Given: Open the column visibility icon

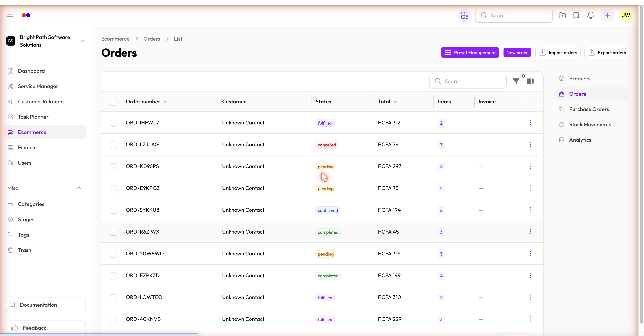Looking at the screenshot, I should point(530,81).
